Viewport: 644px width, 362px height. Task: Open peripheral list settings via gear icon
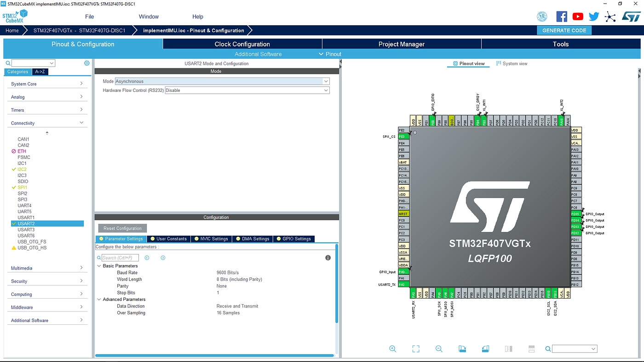pyautogui.click(x=86, y=62)
